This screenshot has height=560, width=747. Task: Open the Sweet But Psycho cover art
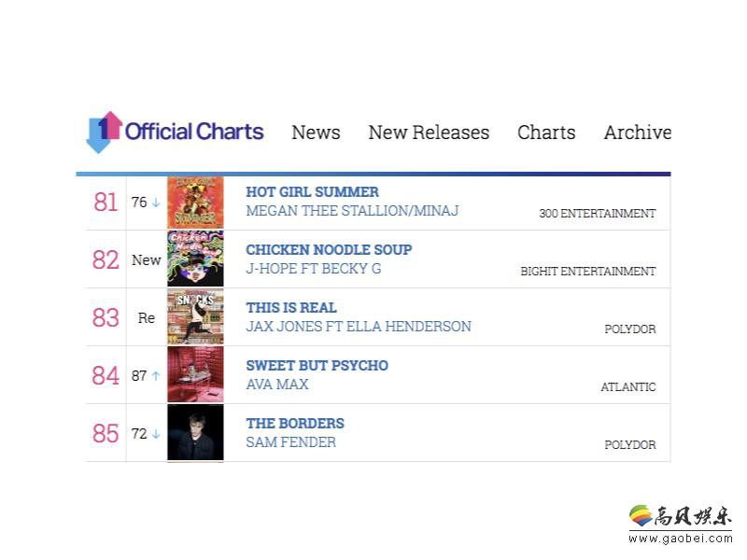pyautogui.click(x=195, y=375)
